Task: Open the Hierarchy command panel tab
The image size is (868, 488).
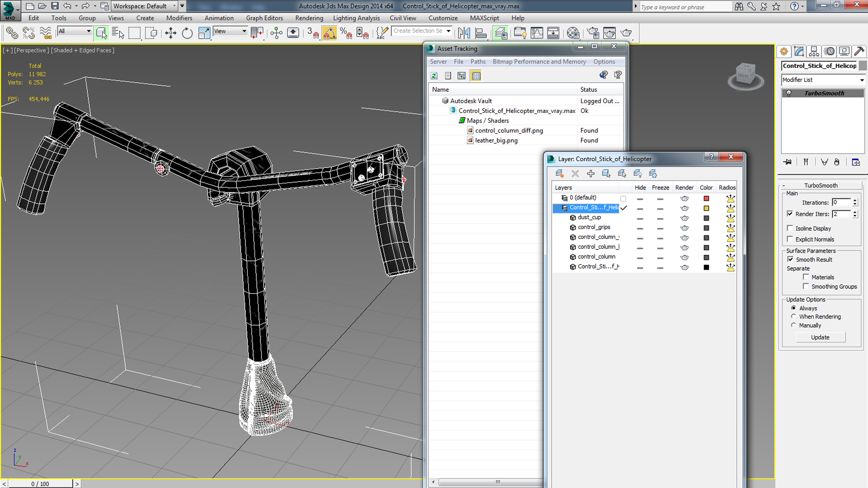Action: (814, 52)
